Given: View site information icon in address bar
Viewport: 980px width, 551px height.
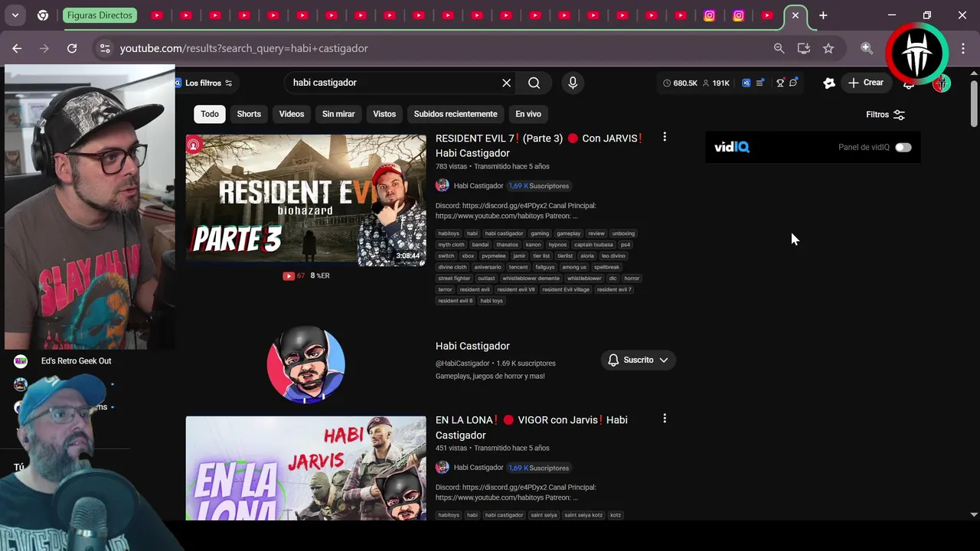Looking at the screenshot, I should [x=105, y=48].
